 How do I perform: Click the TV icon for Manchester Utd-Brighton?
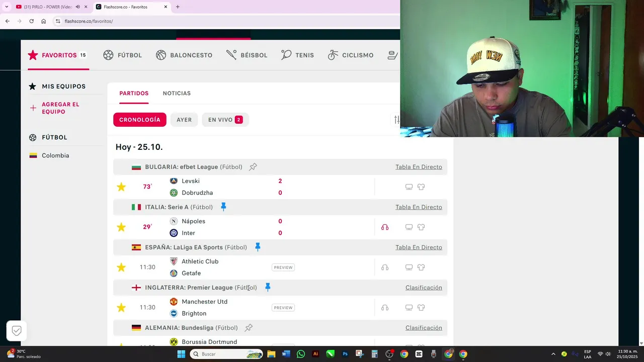[409, 308]
